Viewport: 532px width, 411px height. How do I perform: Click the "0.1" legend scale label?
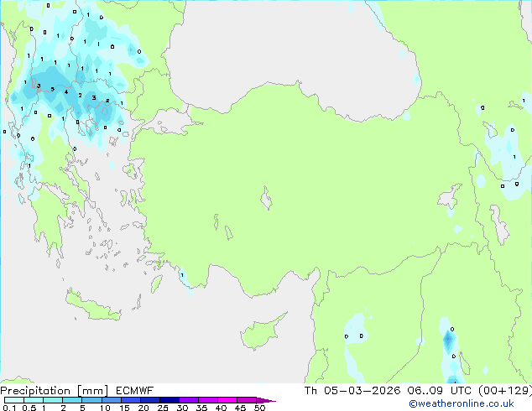pyautogui.click(x=9, y=408)
